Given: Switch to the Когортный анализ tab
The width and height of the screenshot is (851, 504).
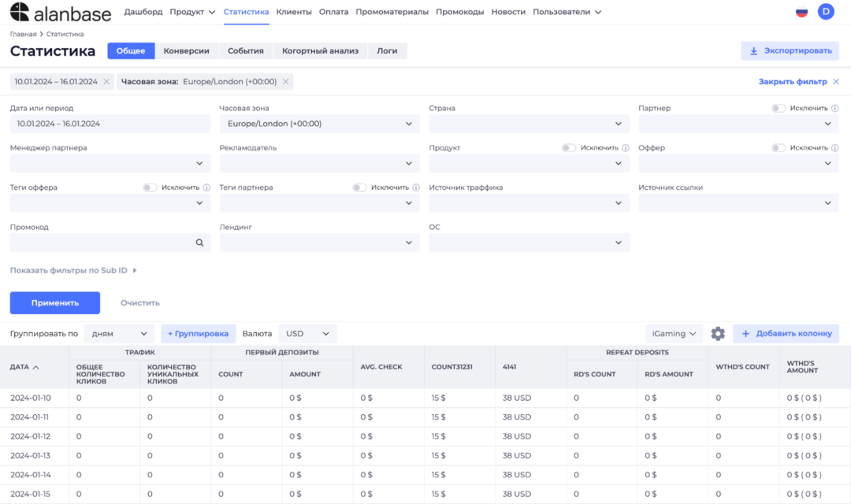Looking at the screenshot, I should tap(320, 51).
